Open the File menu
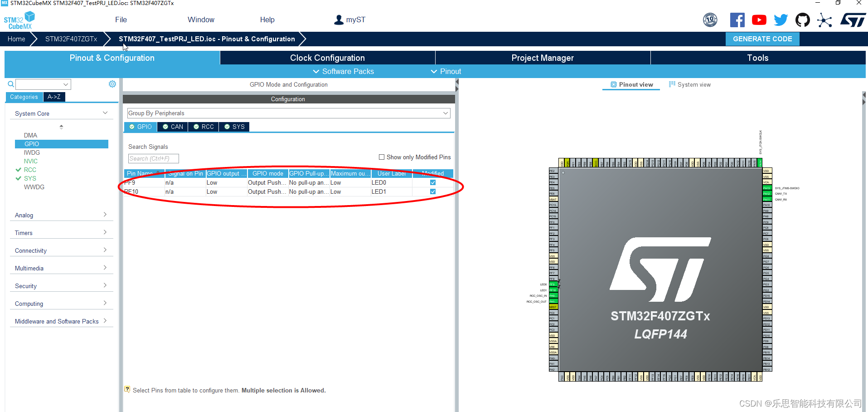Image resolution: width=868 pixels, height=412 pixels. click(x=121, y=20)
